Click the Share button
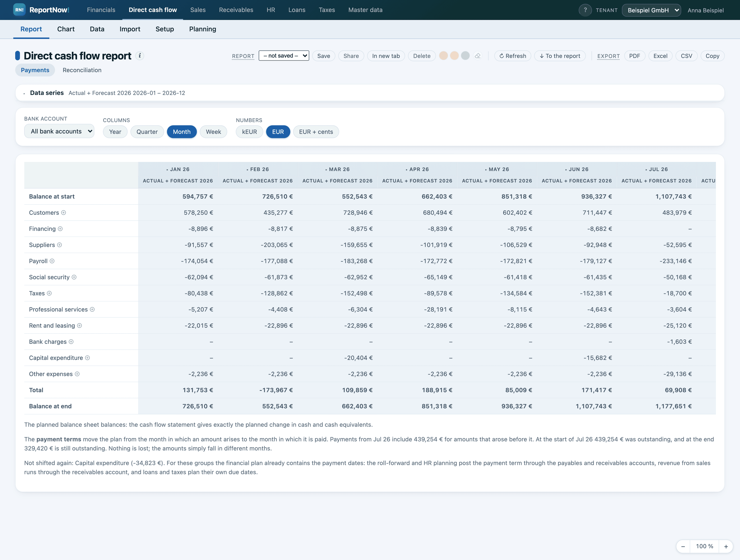The height and width of the screenshot is (560, 740). pos(351,56)
